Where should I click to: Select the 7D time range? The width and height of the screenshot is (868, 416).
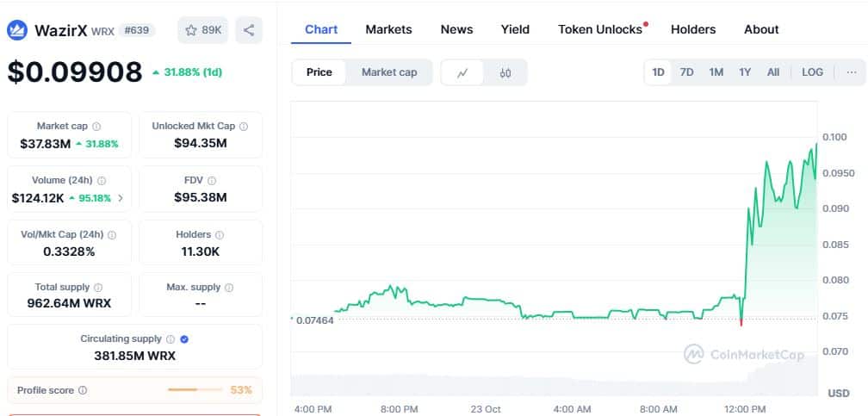click(x=686, y=72)
